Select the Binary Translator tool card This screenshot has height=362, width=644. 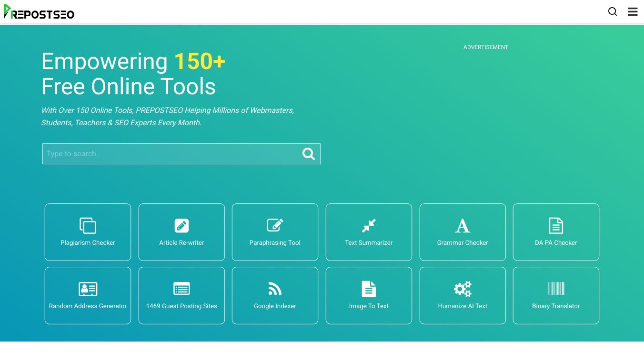click(x=556, y=295)
